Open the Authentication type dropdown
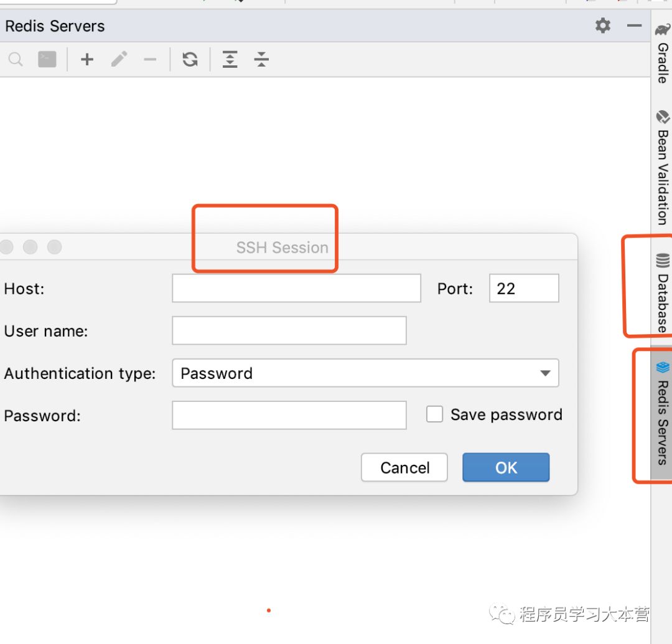The height and width of the screenshot is (644, 672). coord(366,373)
